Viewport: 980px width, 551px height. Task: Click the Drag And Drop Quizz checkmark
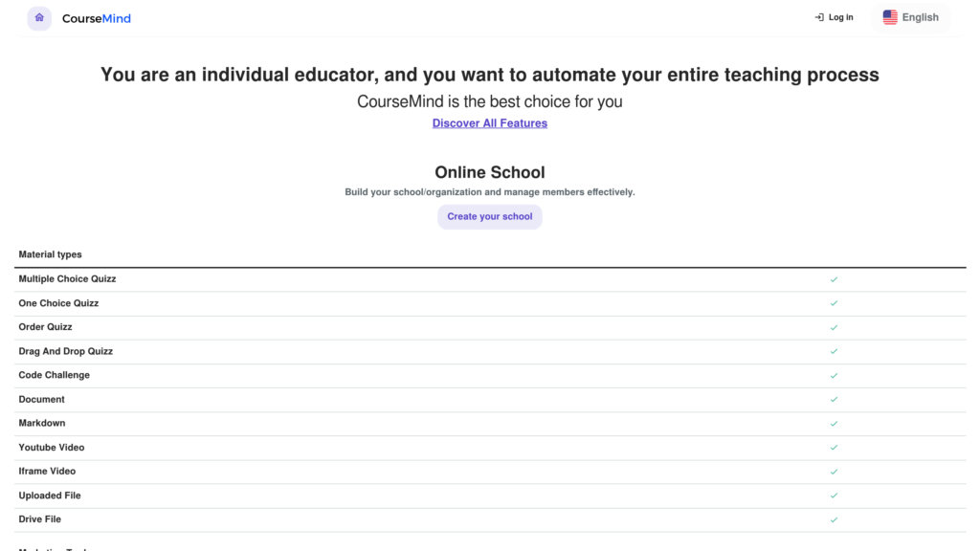coord(834,351)
